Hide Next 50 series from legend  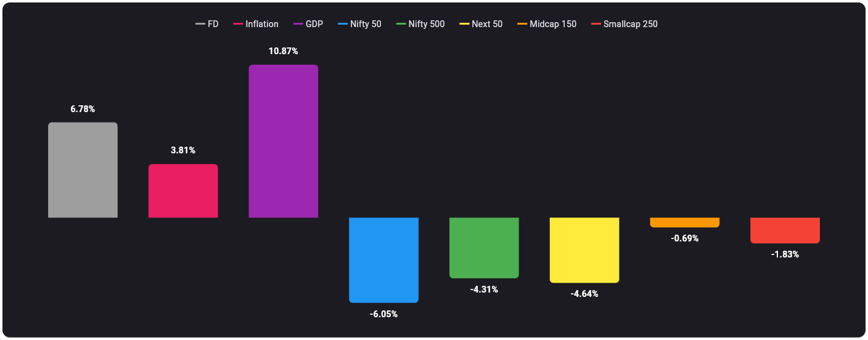pyautogui.click(x=481, y=24)
